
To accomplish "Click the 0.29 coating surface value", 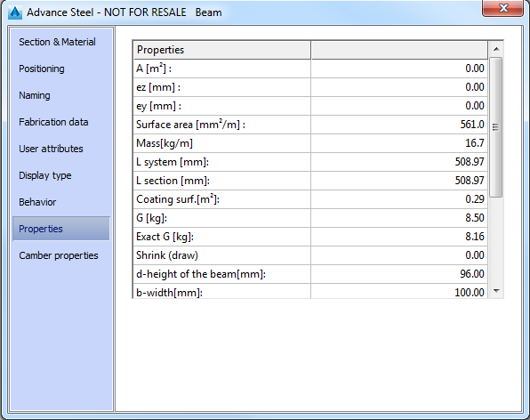I will tap(475, 199).
